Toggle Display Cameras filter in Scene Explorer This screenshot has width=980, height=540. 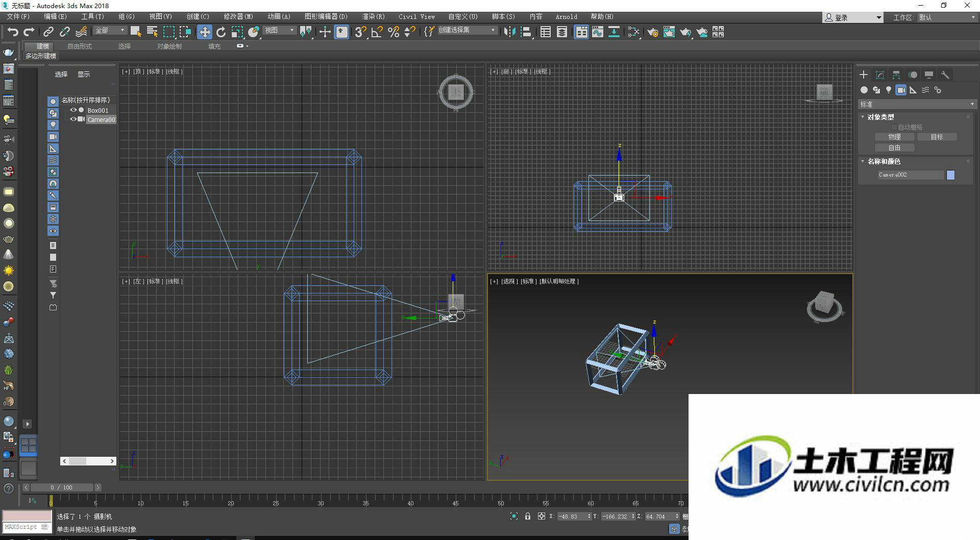coord(53,137)
